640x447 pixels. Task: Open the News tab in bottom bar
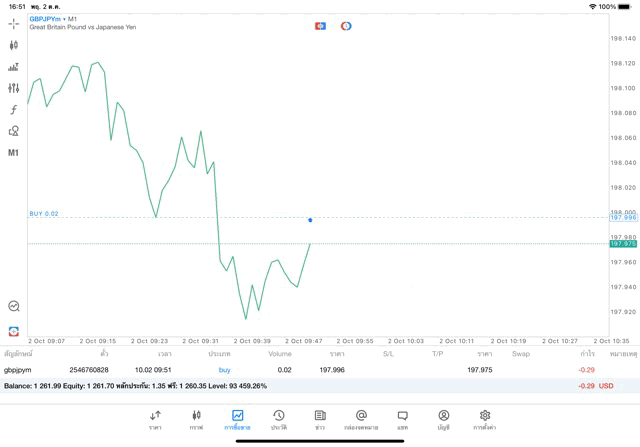point(320,419)
